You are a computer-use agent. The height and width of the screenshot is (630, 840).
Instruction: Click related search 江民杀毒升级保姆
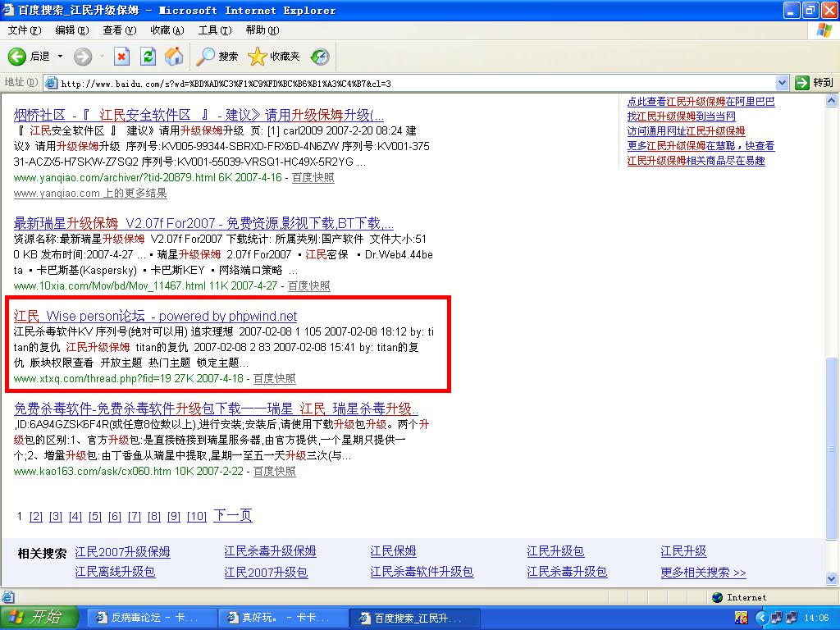point(270,551)
